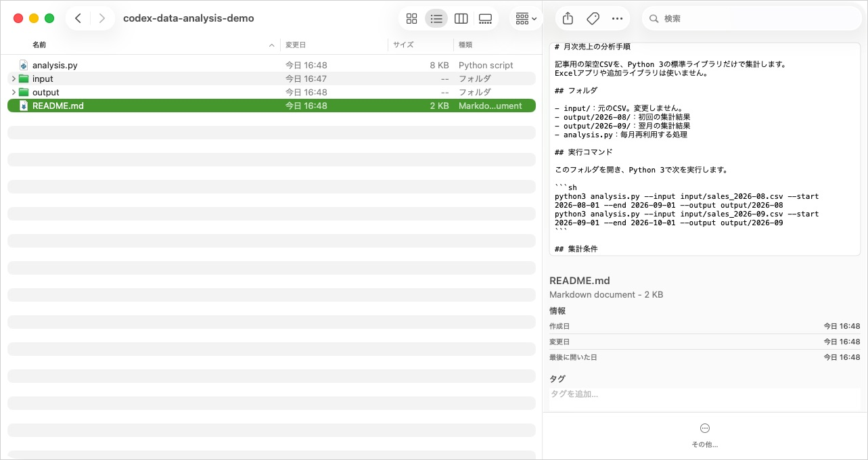Image resolution: width=868 pixels, height=460 pixels.
Task: Click the 作成日 info row
Action: tap(705, 326)
